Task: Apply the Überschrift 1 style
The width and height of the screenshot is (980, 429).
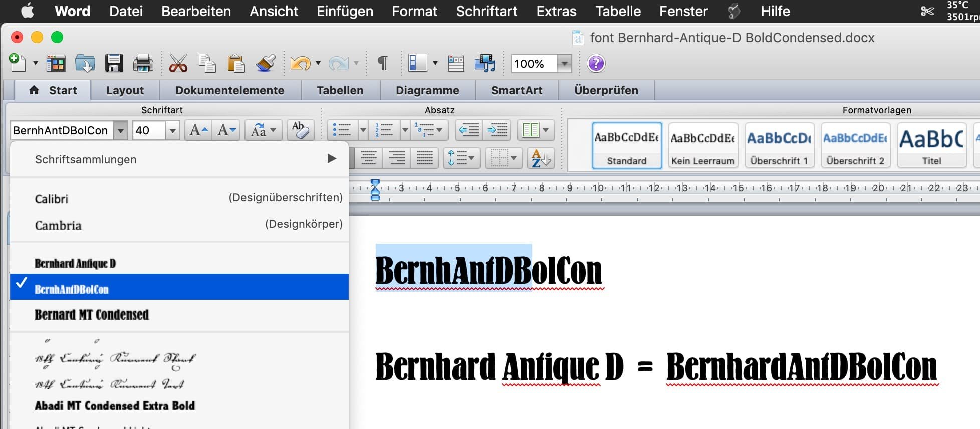Action: (x=779, y=145)
